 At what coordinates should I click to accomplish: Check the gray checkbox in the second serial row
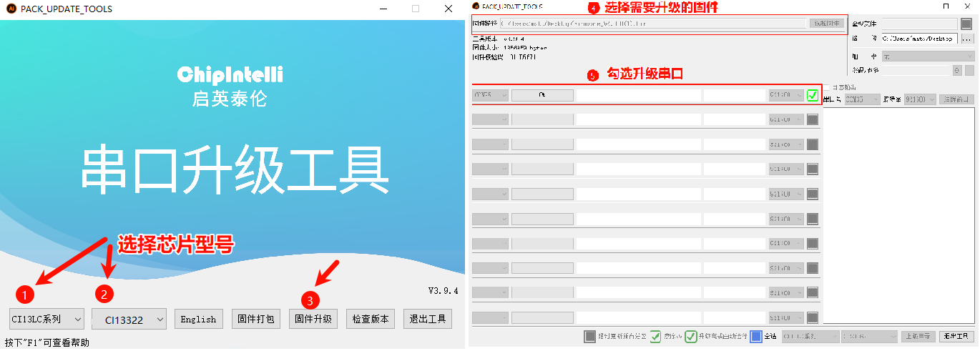point(813,119)
